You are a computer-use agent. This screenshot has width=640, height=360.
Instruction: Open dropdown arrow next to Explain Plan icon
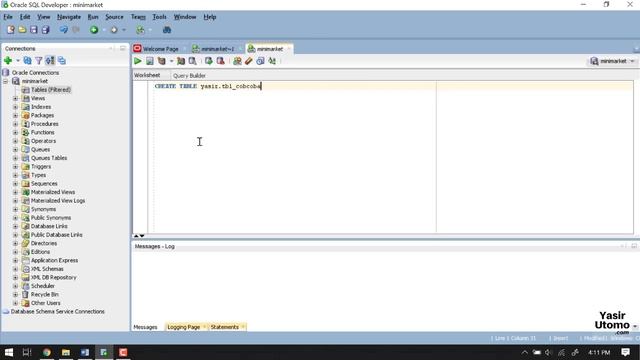click(x=171, y=61)
